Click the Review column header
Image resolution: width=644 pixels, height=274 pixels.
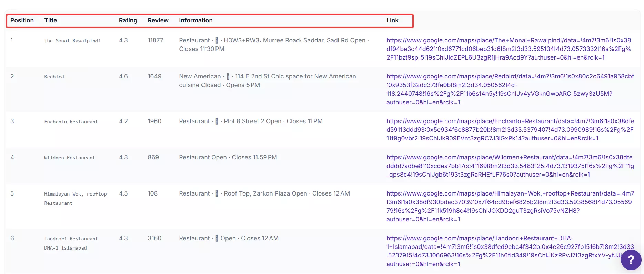point(158,20)
